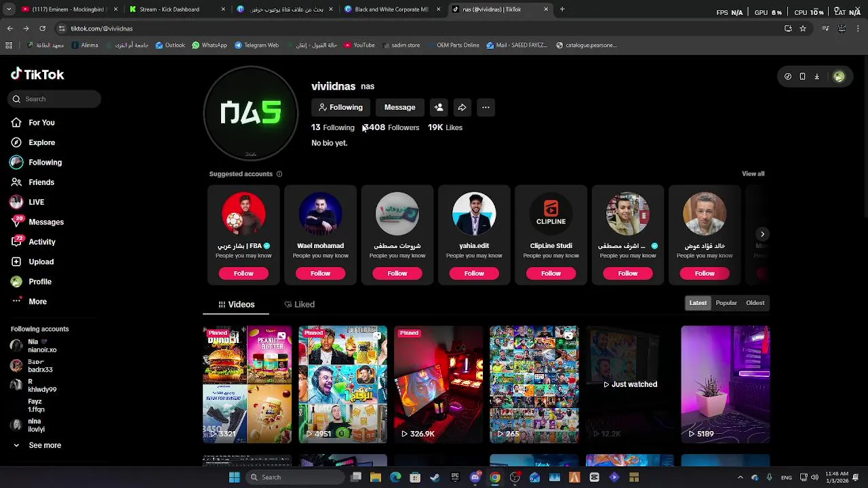Toggle the Following button on profile
The image size is (868, 488).
340,107
